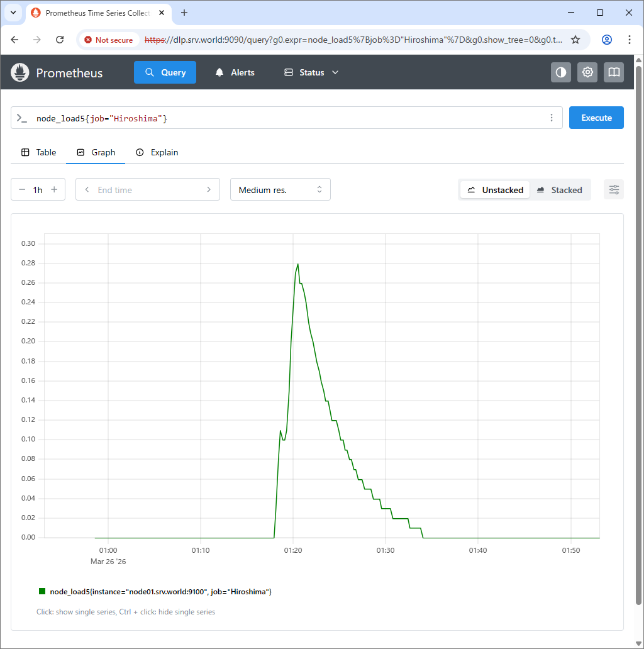This screenshot has width=644, height=649.
Task: Close the Prometheus Time Series tab
Action: coord(162,13)
